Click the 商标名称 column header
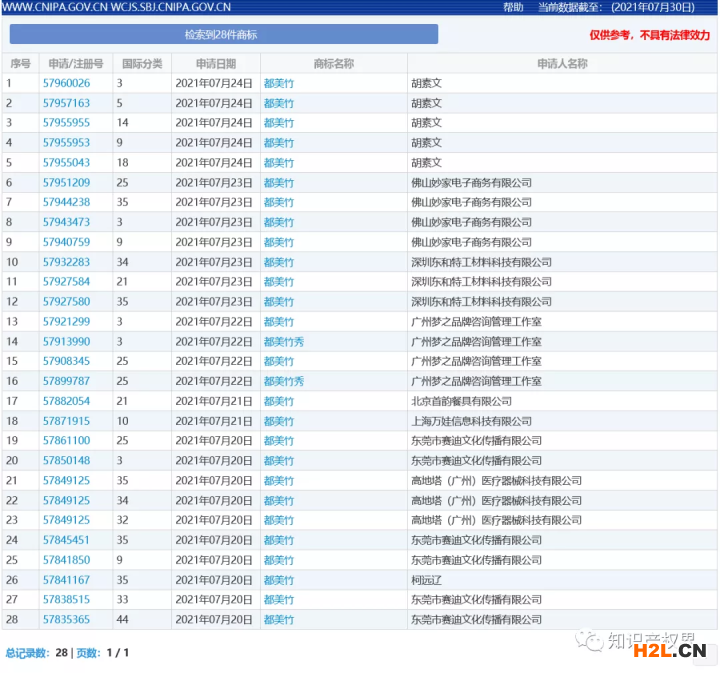The image size is (720, 673). (x=333, y=64)
